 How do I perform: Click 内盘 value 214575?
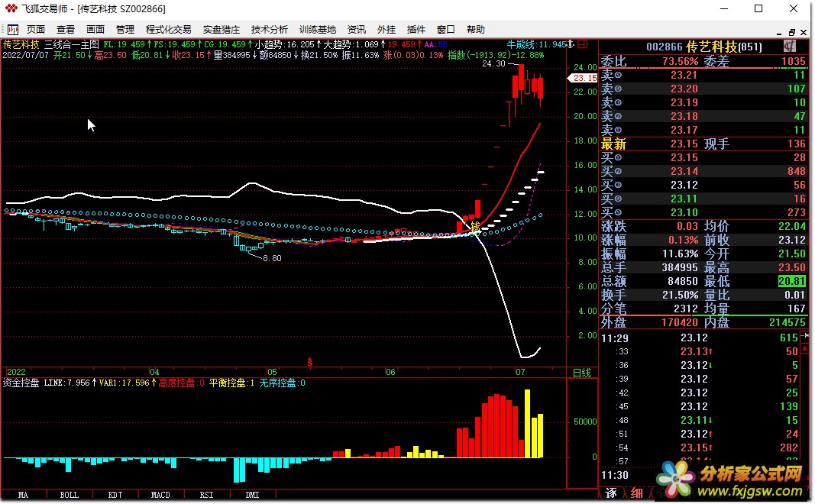pyautogui.click(x=787, y=322)
